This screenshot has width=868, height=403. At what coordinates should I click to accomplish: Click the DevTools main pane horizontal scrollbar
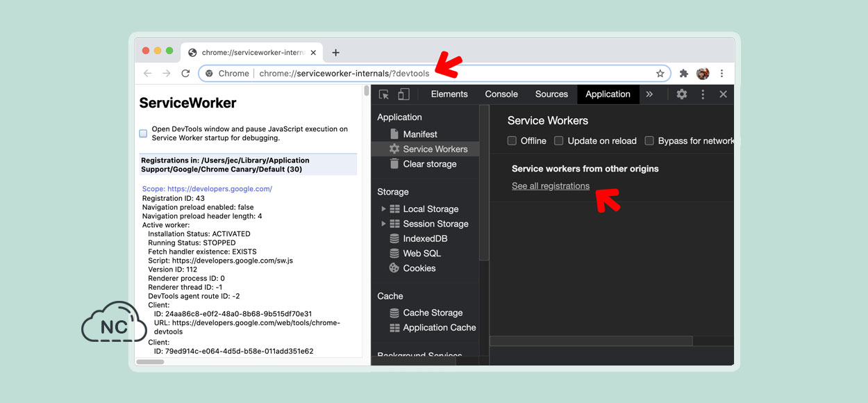coord(591,341)
